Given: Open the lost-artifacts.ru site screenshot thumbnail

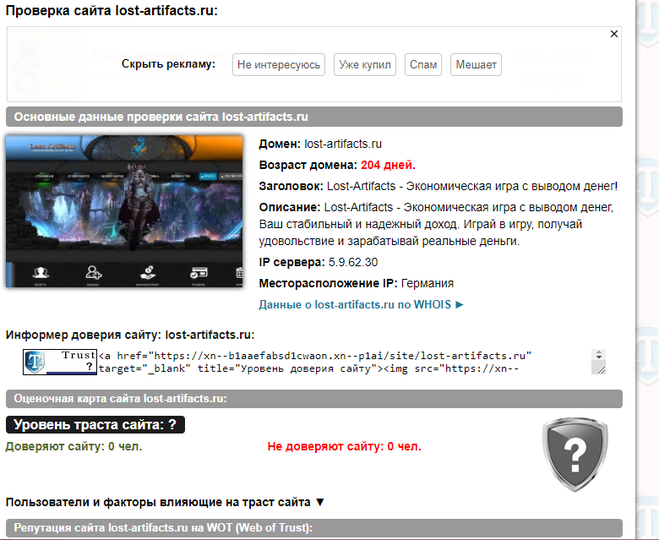Looking at the screenshot, I should click(124, 211).
